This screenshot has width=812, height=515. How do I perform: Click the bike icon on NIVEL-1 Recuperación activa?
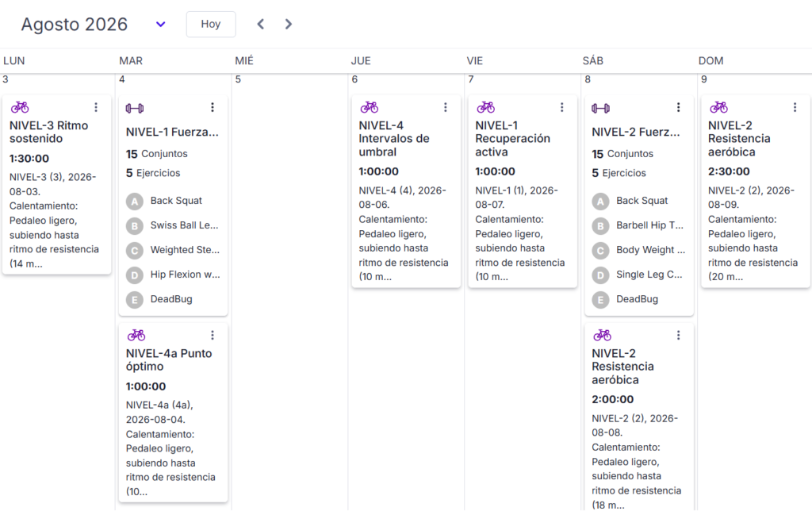(486, 107)
